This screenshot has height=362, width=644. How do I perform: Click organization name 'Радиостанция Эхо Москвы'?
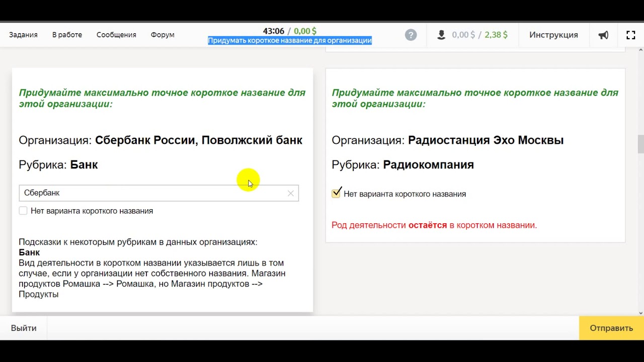(x=486, y=140)
